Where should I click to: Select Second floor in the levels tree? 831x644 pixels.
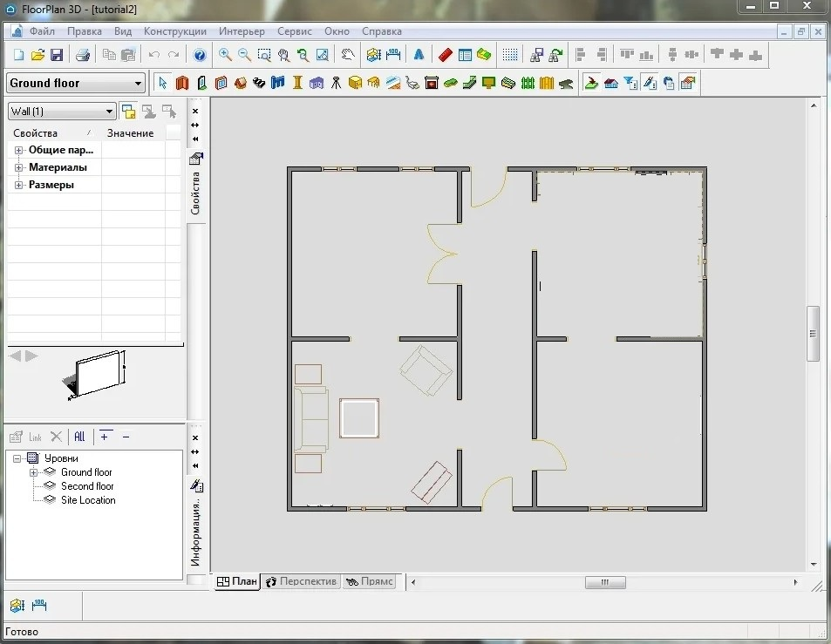pos(87,486)
